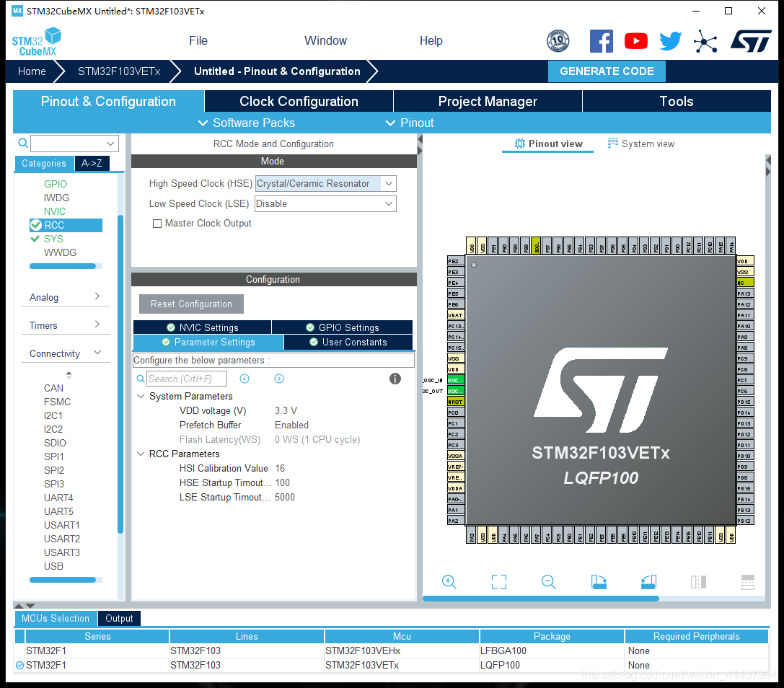
Task: Select the green OSC_OUT pin
Action: 456,391
